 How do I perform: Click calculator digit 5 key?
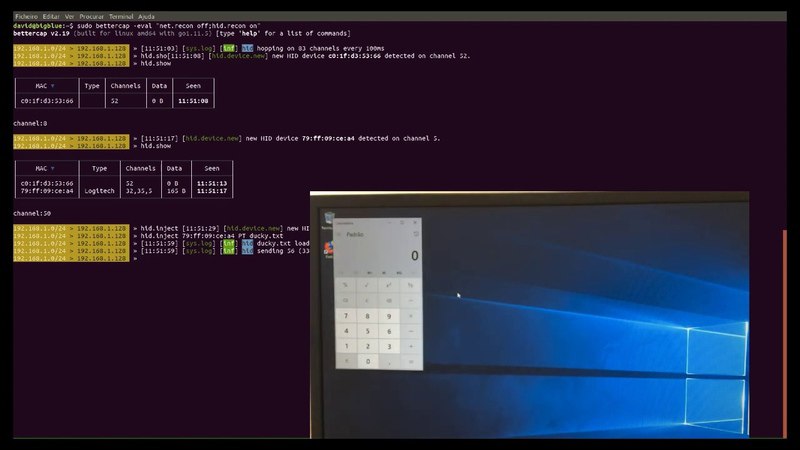coord(367,331)
